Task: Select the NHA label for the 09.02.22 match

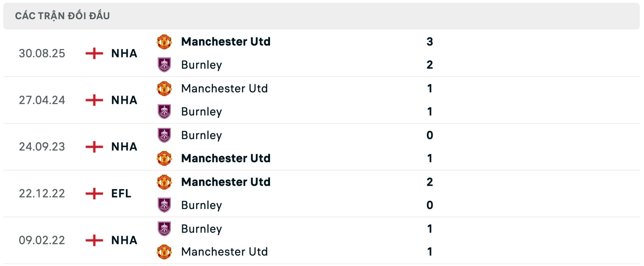Action: click(124, 240)
